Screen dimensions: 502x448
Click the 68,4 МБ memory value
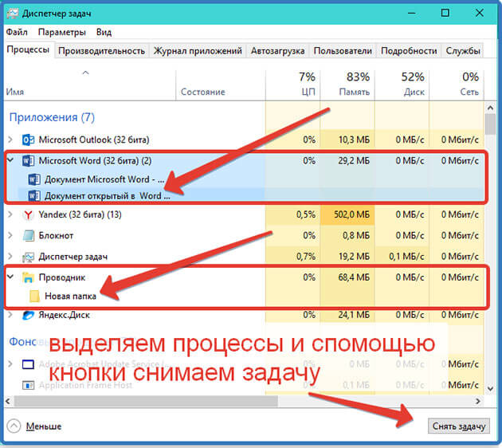point(354,277)
